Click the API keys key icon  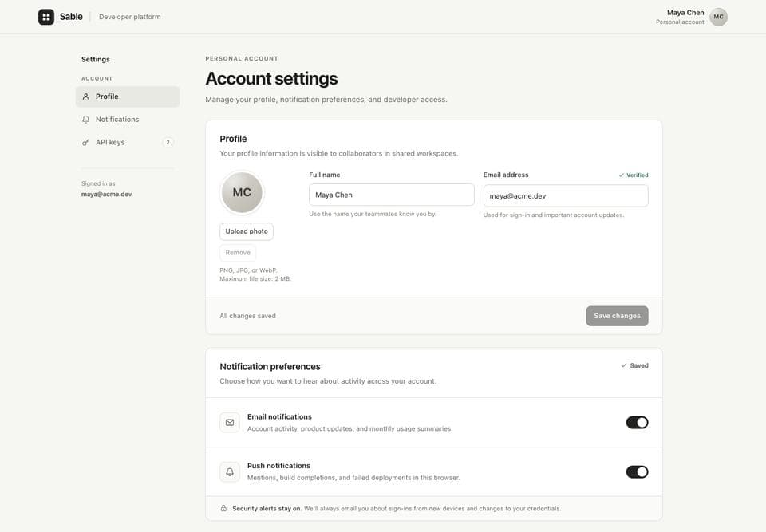86,142
